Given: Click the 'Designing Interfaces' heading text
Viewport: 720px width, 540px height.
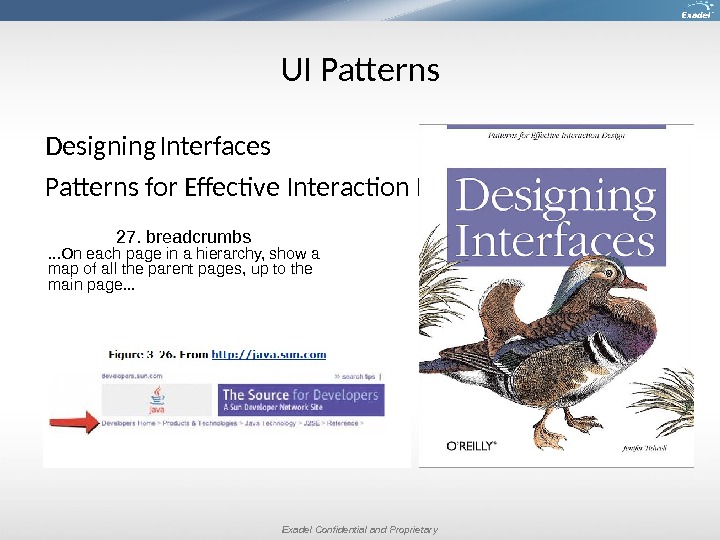Looking at the screenshot, I should [158, 146].
